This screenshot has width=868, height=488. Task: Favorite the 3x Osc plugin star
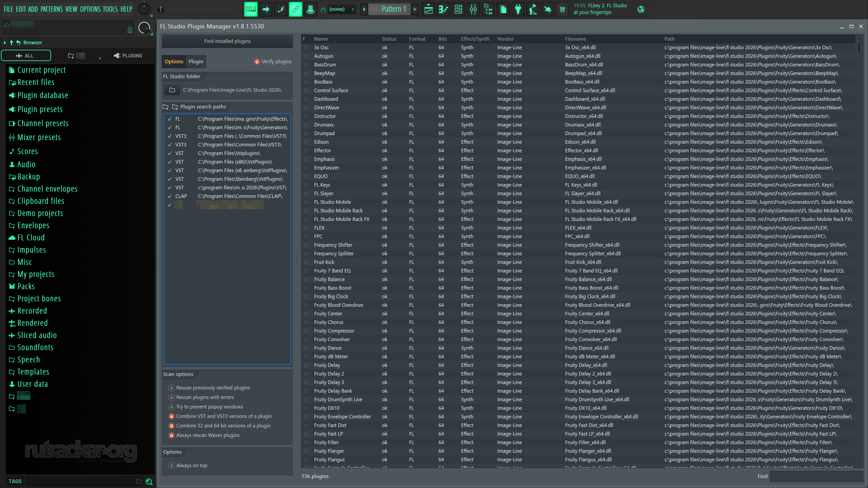click(x=307, y=47)
